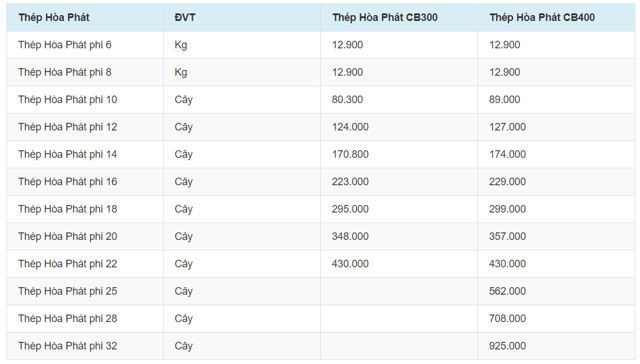
Task: Click CB400 price 174.000 for phi 14
Action: pyautogui.click(x=507, y=154)
